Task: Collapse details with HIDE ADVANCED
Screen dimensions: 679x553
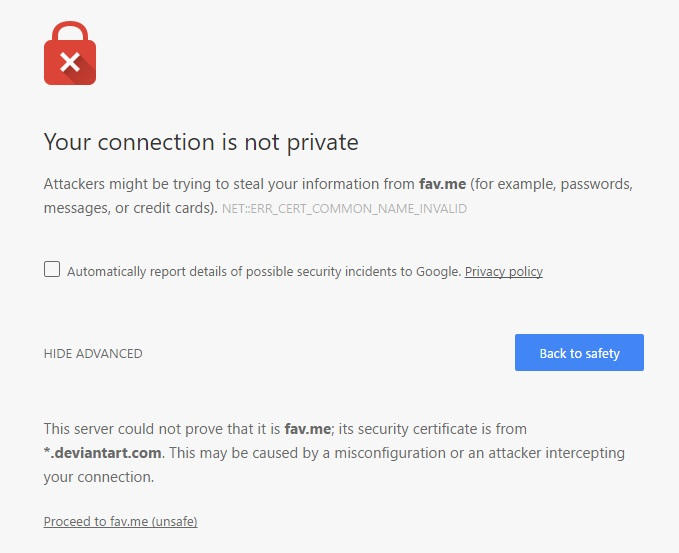Action: (93, 353)
